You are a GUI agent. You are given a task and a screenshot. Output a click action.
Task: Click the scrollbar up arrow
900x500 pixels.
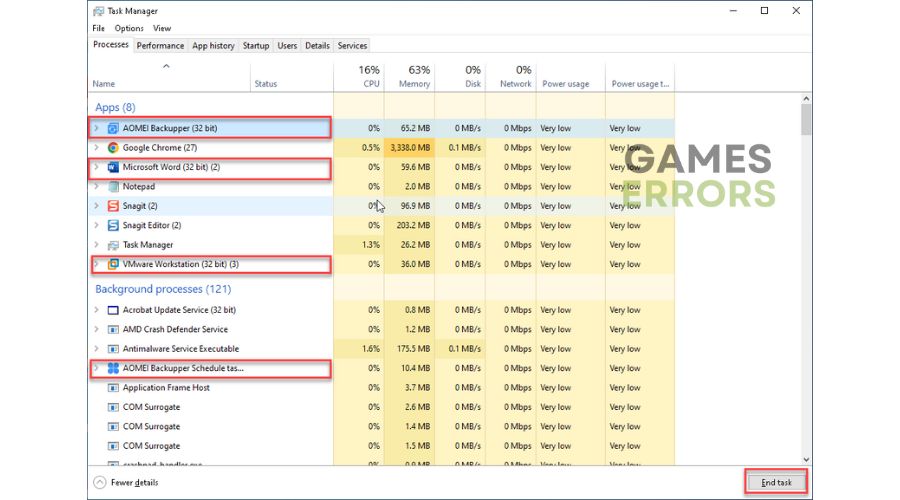coord(806,99)
